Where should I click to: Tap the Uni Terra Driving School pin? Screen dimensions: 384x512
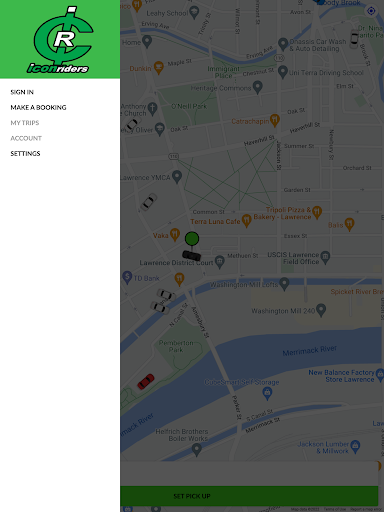point(283,72)
